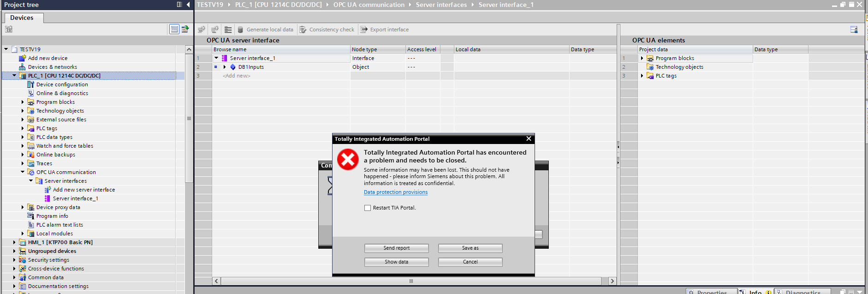This screenshot has width=868, height=294.
Task: Open the Info tab in inspector
Action: pos(755,292)
